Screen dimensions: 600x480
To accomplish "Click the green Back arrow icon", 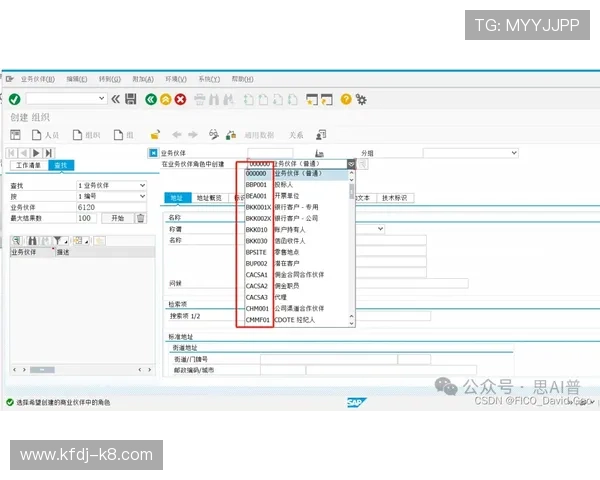I will coord(151,100).
